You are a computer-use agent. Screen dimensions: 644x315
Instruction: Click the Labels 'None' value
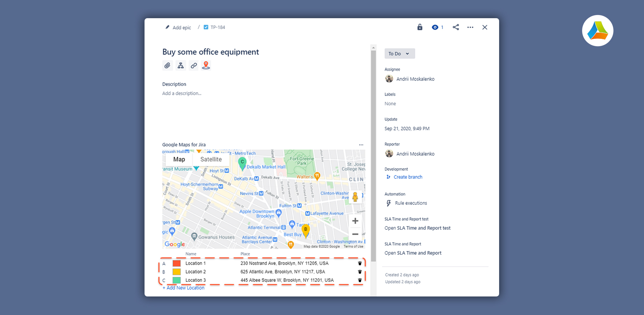click(390, 104)
